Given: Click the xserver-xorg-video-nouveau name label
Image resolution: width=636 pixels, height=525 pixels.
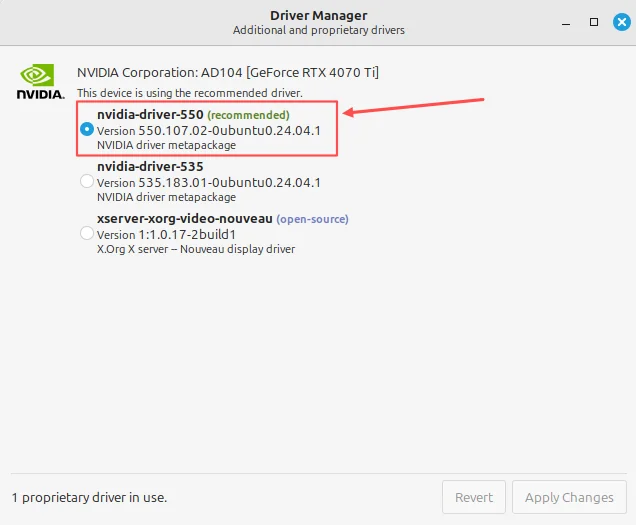Looking at the screenshot, I should coord(185,219).
